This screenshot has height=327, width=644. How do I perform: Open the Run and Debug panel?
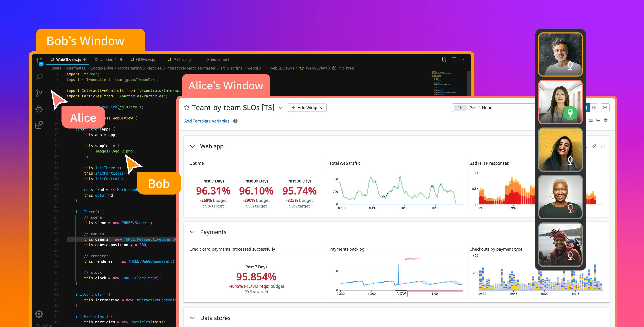39,109
